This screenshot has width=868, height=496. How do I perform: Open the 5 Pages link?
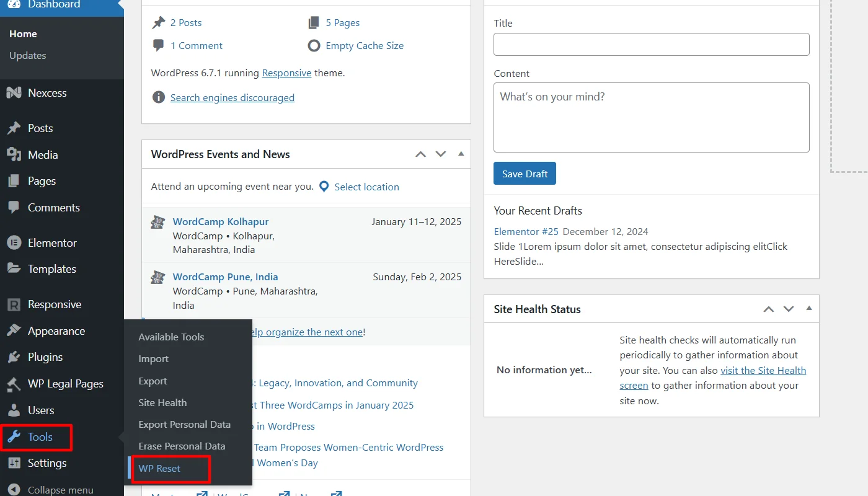(x=343, y=23)
